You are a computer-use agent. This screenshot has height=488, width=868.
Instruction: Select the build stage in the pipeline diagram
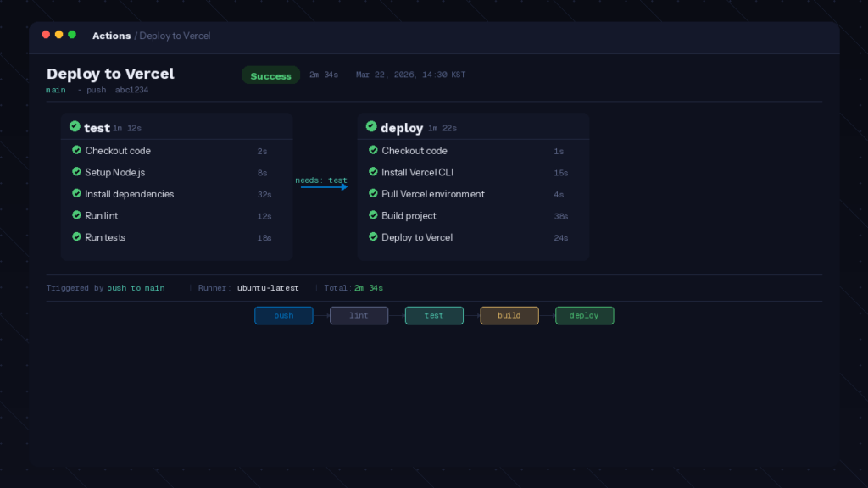[509, 314]
